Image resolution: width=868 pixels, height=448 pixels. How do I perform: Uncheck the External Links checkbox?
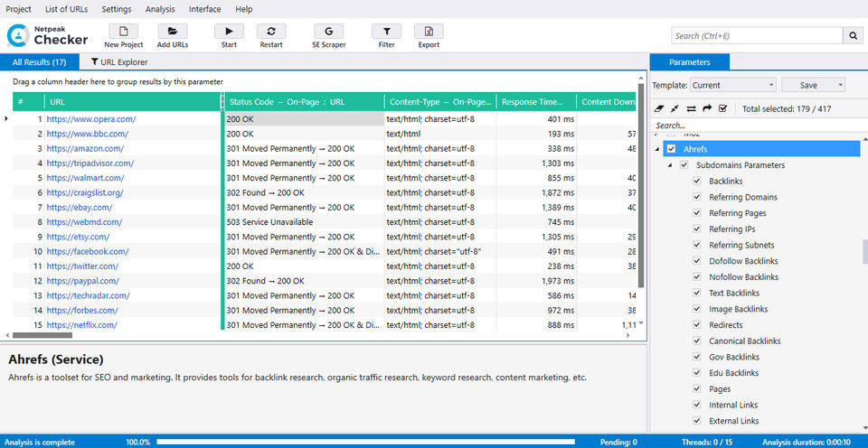point(697,421)
